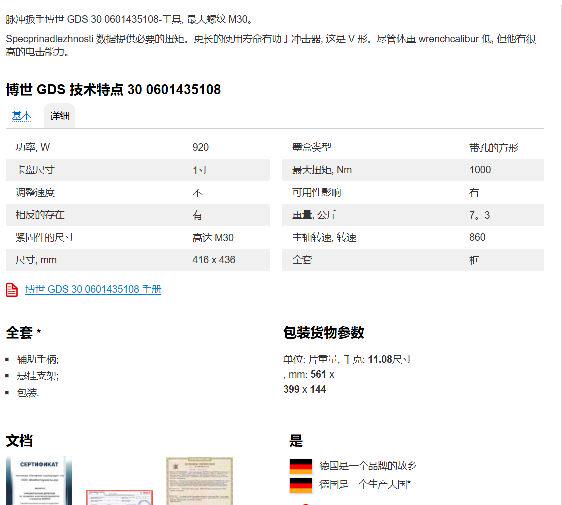562x505 pixels.
Task: Select the max torque value 1000
Action: [480, 170]
